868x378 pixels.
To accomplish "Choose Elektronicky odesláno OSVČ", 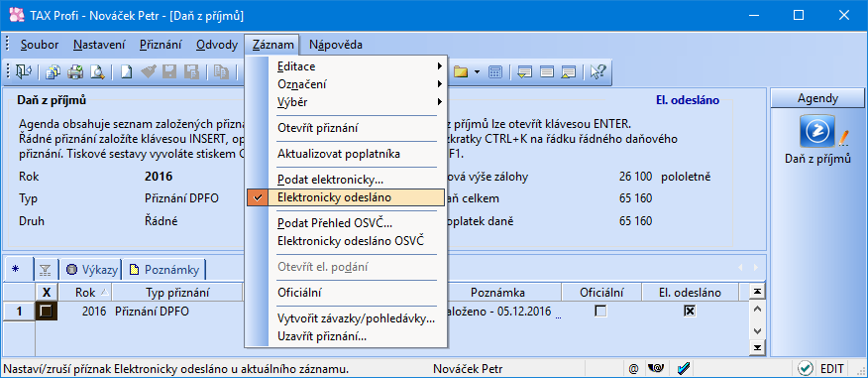I will click(346, 241).
